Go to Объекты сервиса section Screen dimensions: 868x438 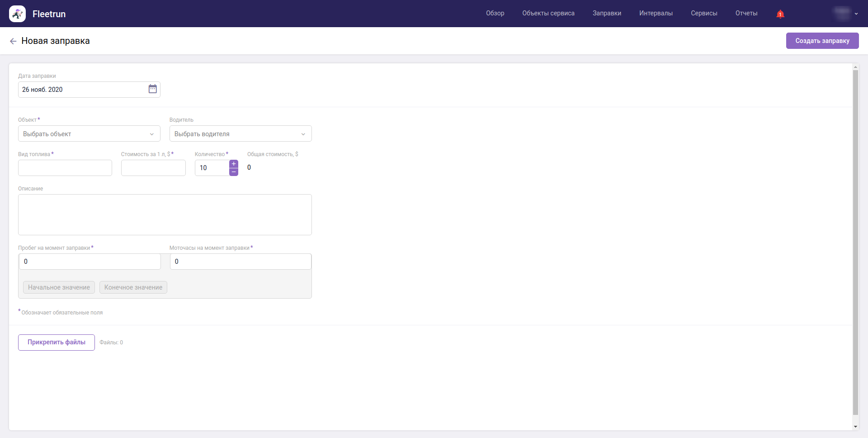click(548, 14)
